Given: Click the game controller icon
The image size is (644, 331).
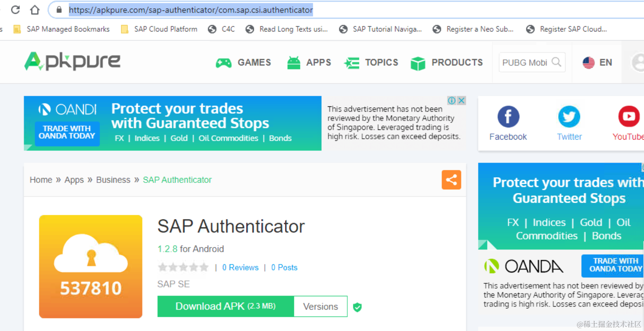Looking at the screenshot, I should tap(223, 63).
